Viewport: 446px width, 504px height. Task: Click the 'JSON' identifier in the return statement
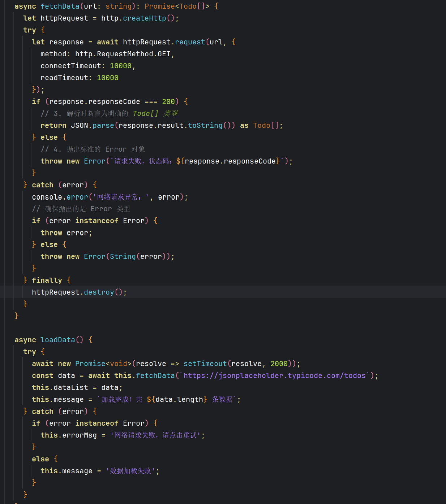point(80,125)
